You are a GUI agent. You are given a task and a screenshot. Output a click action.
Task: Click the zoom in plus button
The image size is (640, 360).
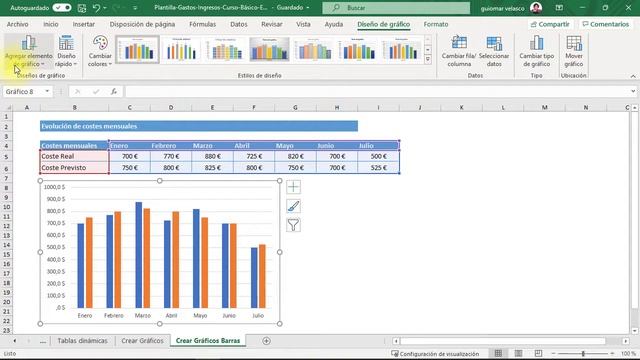pos(613,353)
